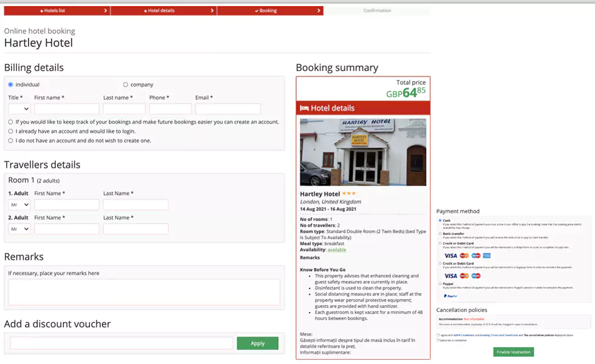Click the Mastercard icon in payment methods
The image size is (595, 364).
coord(463,255)
